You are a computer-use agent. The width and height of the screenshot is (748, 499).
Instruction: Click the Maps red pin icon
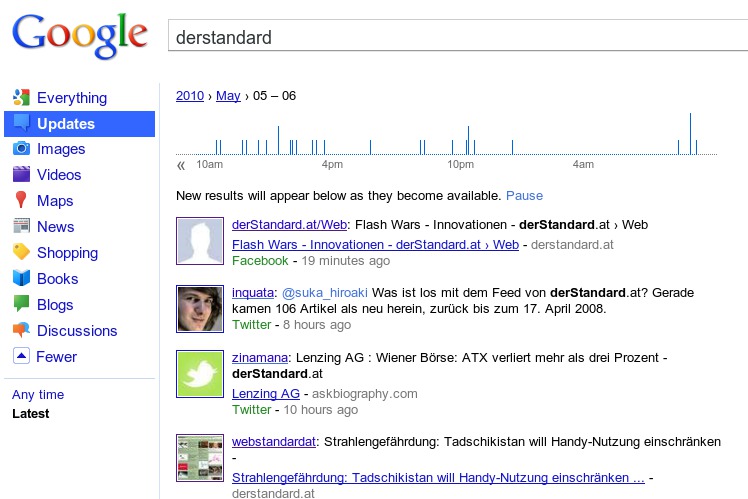pyautogui.click(x=21, y=200)
